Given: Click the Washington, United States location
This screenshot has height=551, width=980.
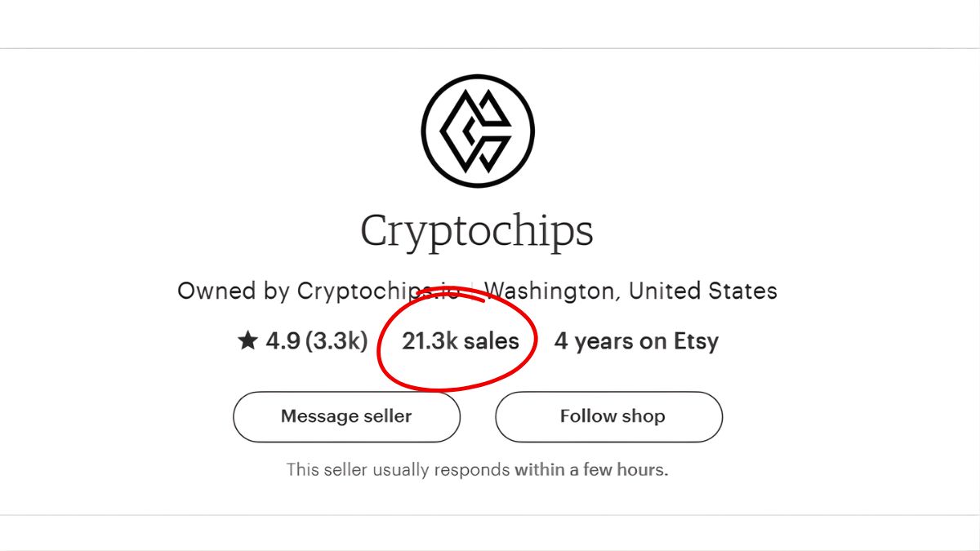Looking at the screenshot, I should [630, 291].
